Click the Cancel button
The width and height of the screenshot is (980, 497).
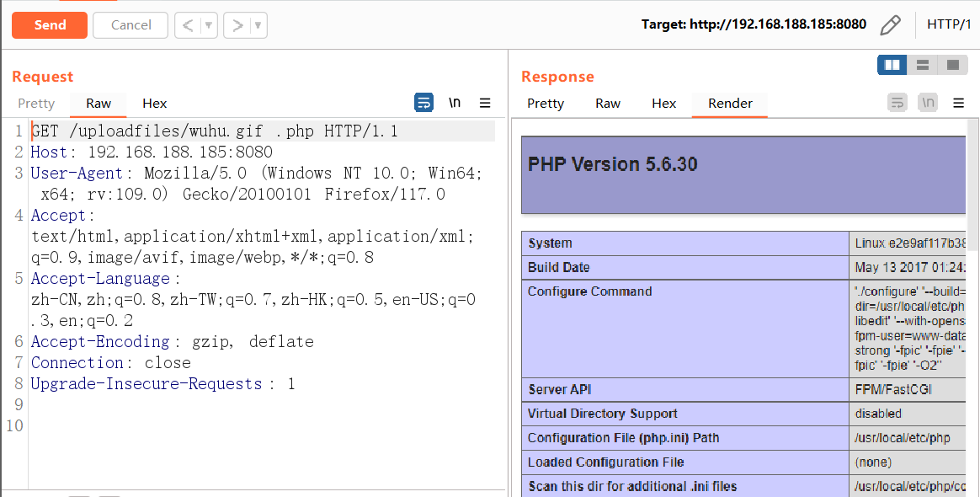click(130, 25)
